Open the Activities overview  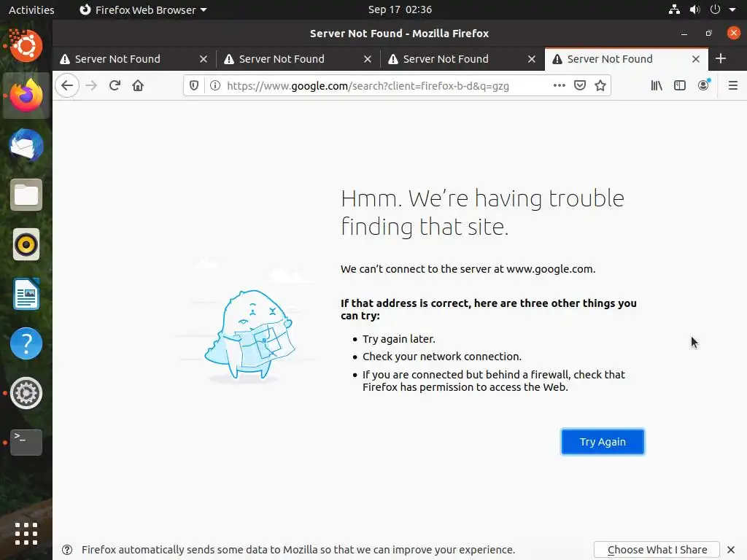pos(31,9)
